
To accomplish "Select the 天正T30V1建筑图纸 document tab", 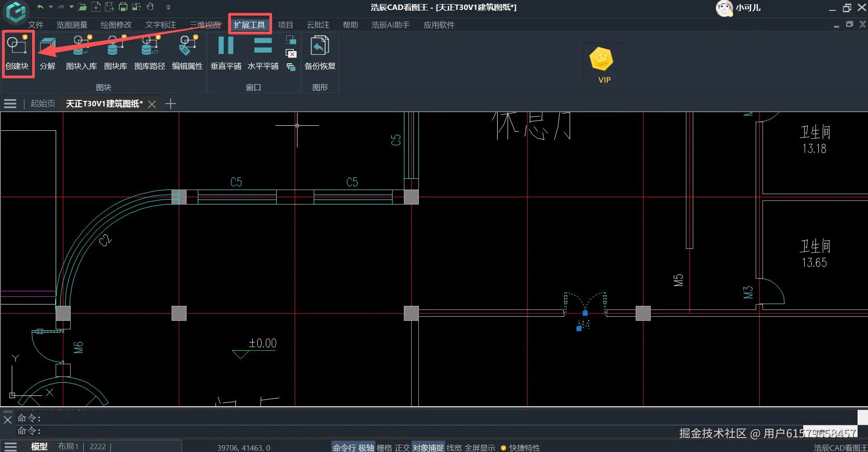I will pyautogui.click(x=104, y=104).
